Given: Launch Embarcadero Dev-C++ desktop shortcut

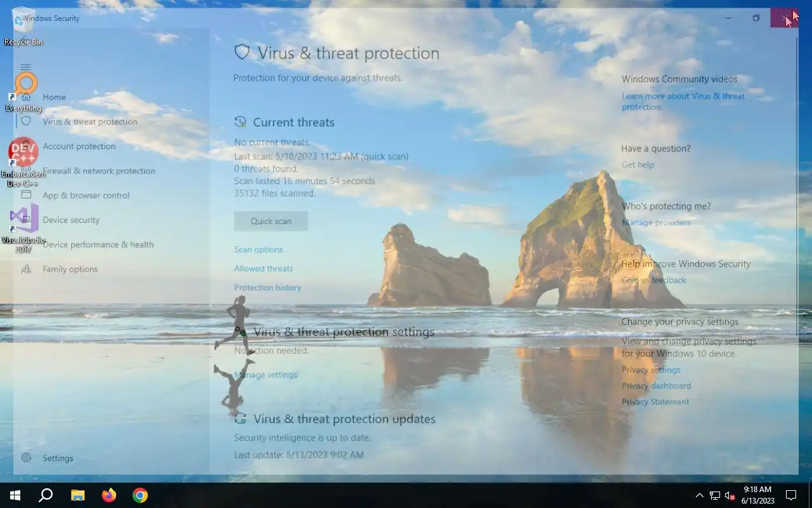Looking at the screenshot, I should click(x=23, y=162).
